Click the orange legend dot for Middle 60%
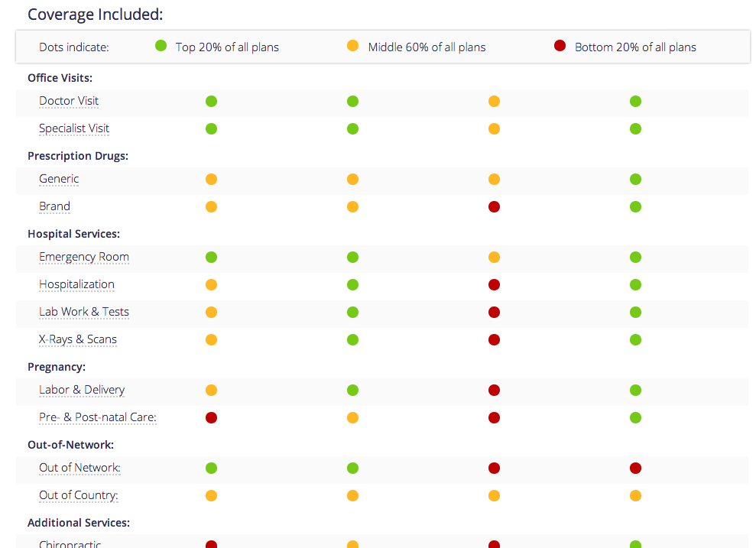The width and height of the screenshot is (756, 548). [352, 46]
